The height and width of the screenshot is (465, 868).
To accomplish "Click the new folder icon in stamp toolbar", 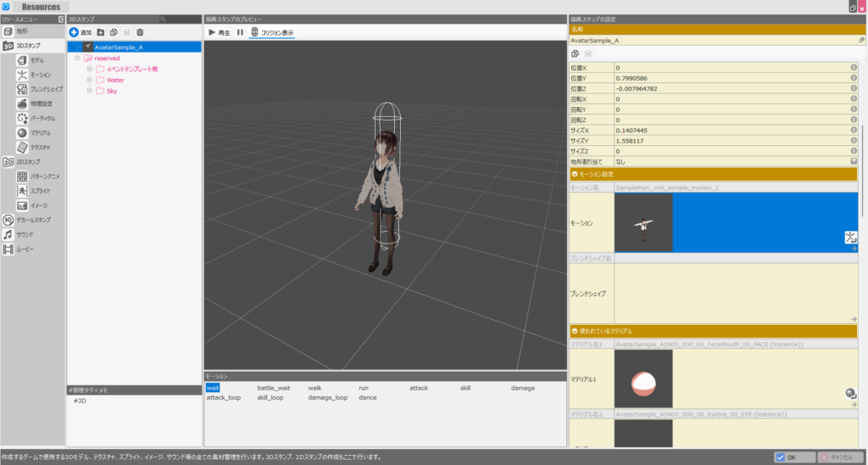I will (x=101, y=32).
